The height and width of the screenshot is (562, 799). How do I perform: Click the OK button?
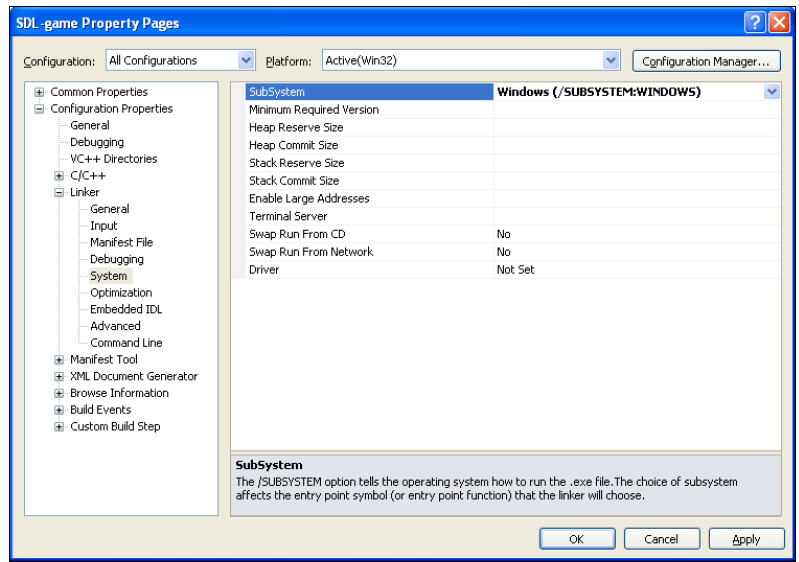click(x=577, y=539)
